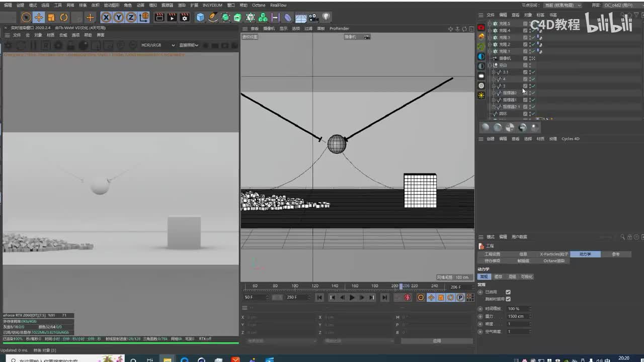This screenshot has width=644, height=362.
Task: Click the yellow sun icon beside object manager
Action: coord(481,96)
